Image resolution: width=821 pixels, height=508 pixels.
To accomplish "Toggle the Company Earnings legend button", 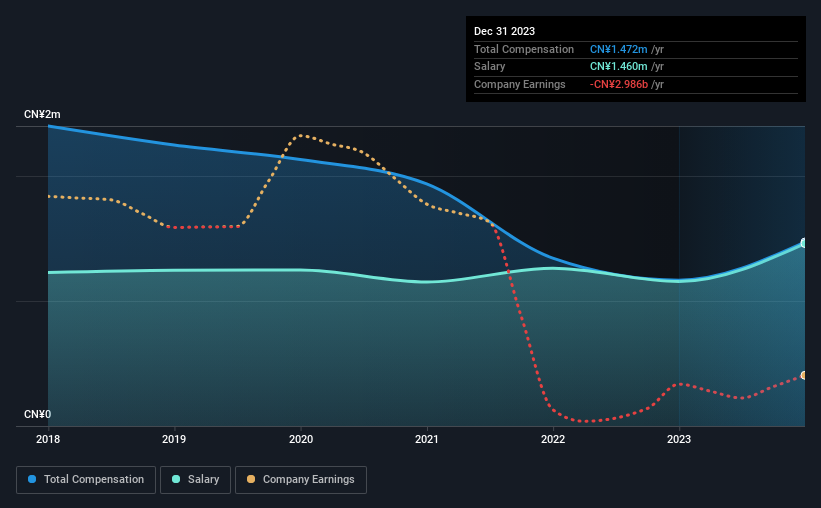I will click(x=301, y=480).
